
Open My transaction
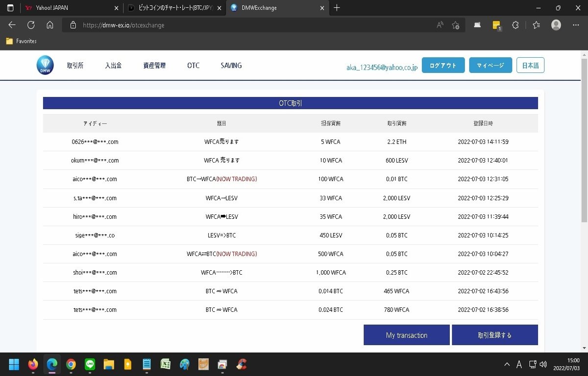pyautogui.click(x=407, y=334)
